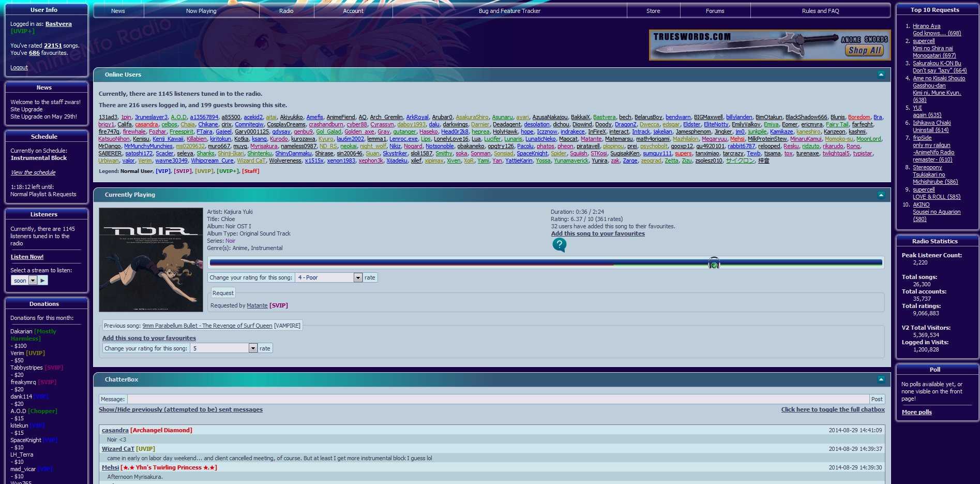Collapse the Currently Playing panel
Screen dimensions: 980x484
click(881, 195)
